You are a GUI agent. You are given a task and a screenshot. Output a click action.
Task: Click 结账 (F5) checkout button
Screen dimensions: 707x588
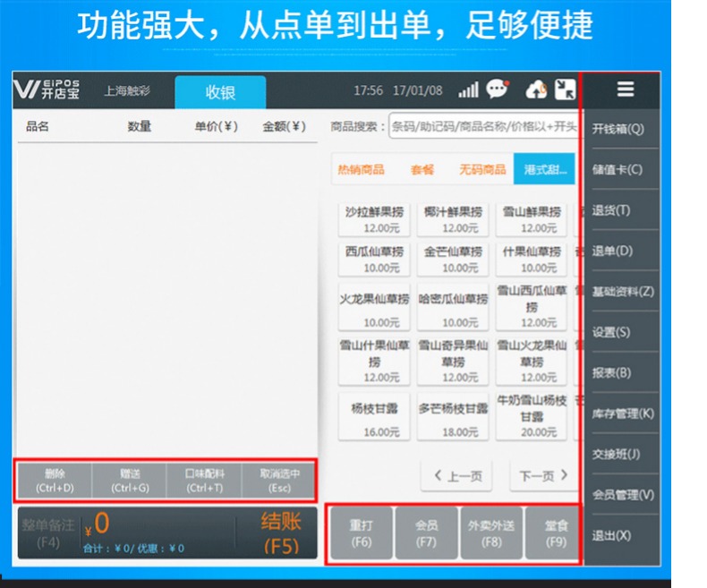tap(280, 533)
